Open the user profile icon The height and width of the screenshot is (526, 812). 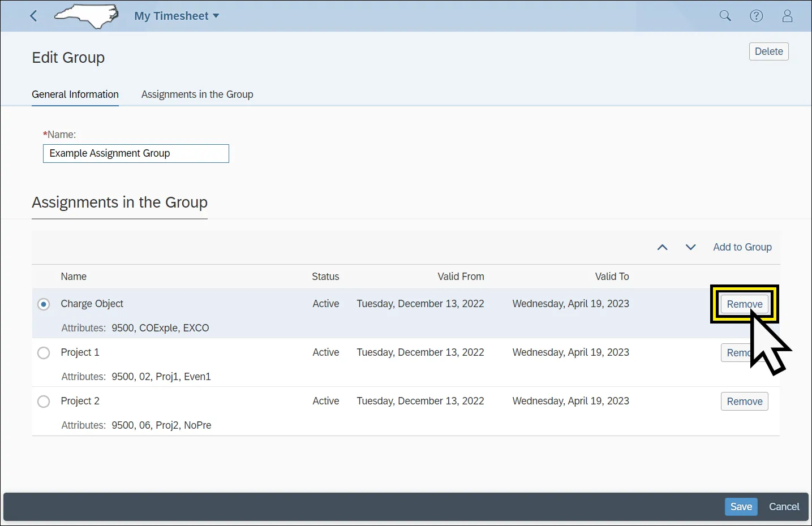coord(787,16)
